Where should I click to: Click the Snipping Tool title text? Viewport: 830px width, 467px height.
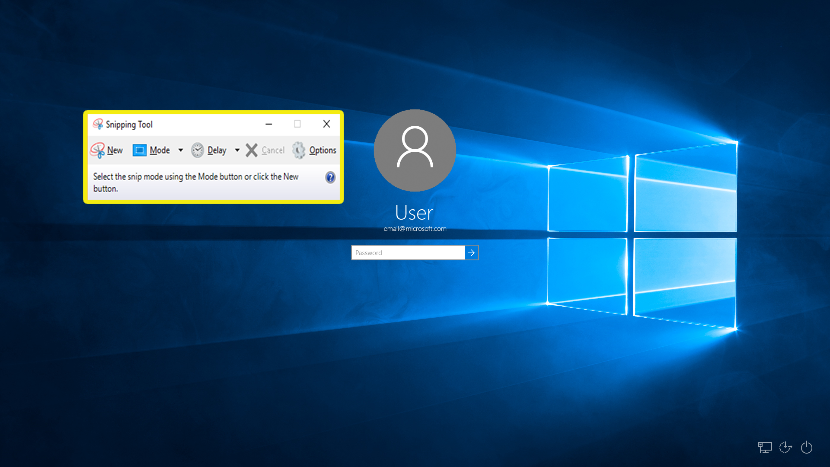coord(129,124)
